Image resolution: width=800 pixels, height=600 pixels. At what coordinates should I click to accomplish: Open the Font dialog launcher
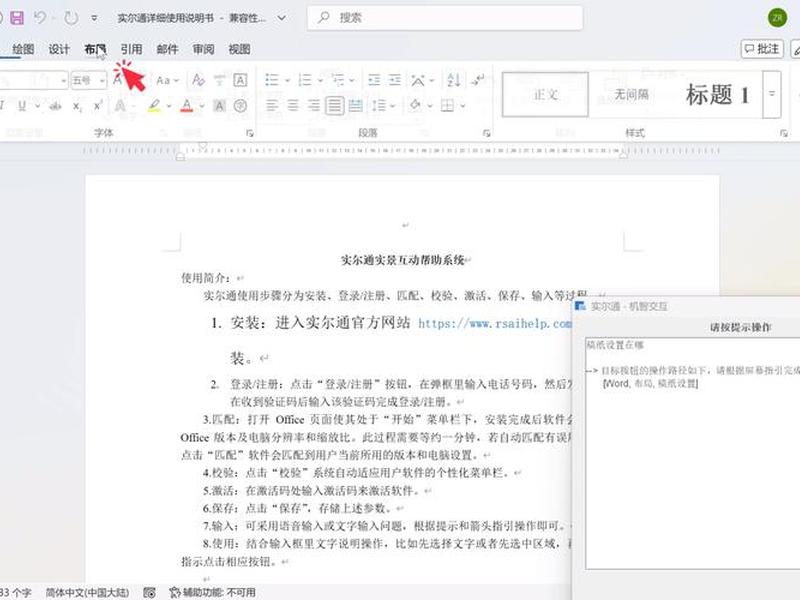249,133
